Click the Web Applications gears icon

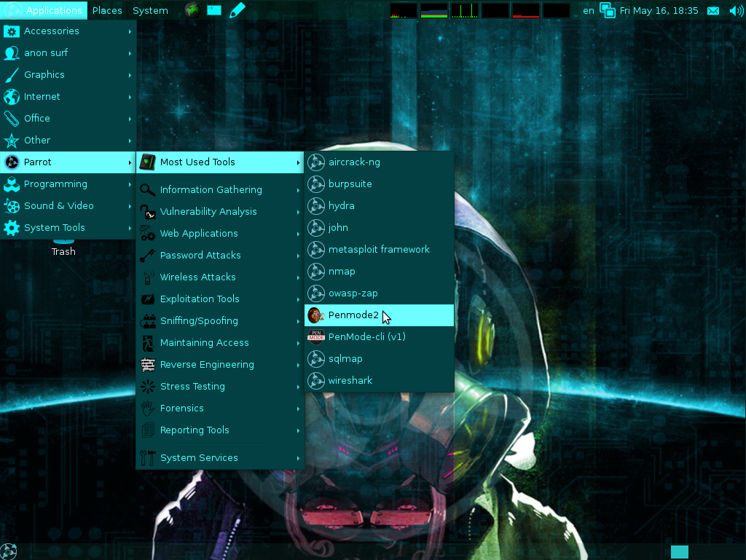pos(147,234)
